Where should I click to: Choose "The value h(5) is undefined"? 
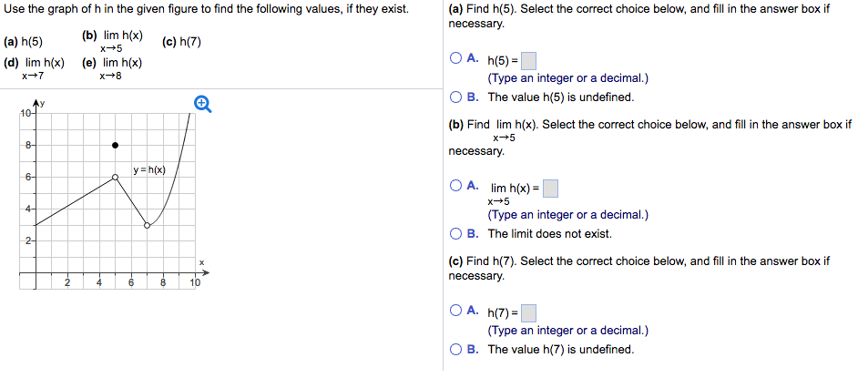[455, 97]
